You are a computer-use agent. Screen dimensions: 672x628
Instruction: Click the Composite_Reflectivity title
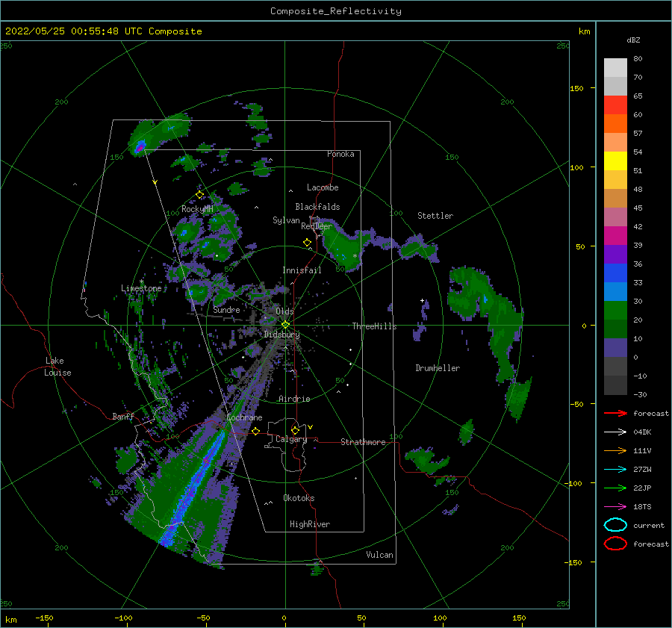[x=336, y=11]
